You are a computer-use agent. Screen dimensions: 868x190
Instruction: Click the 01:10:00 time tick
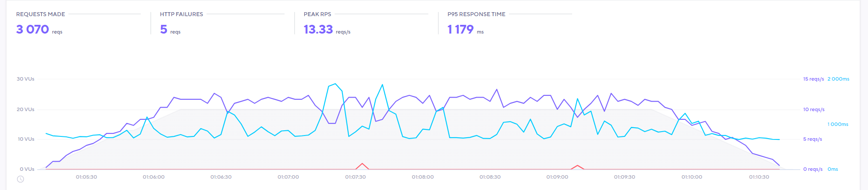click(692, 177)
